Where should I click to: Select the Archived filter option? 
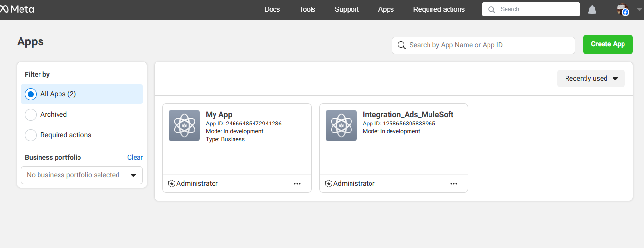[x=31, y=115]
